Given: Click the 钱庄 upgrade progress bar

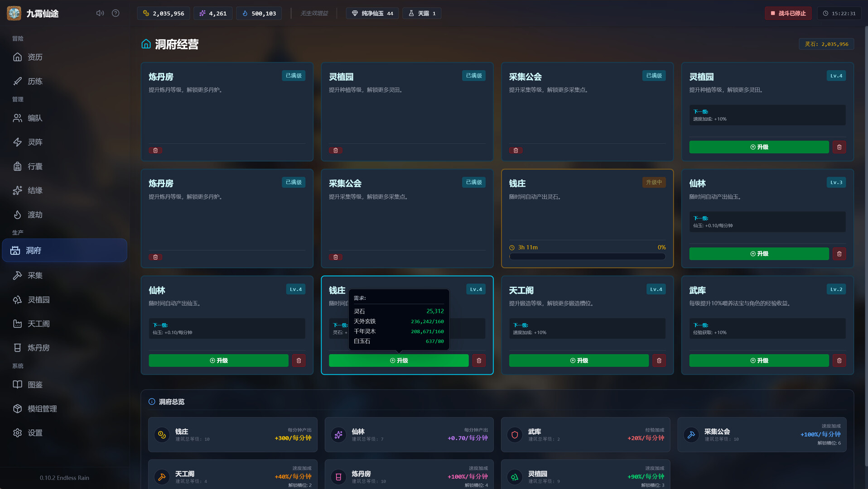Looking at the screenshot, I should point(587,256).
